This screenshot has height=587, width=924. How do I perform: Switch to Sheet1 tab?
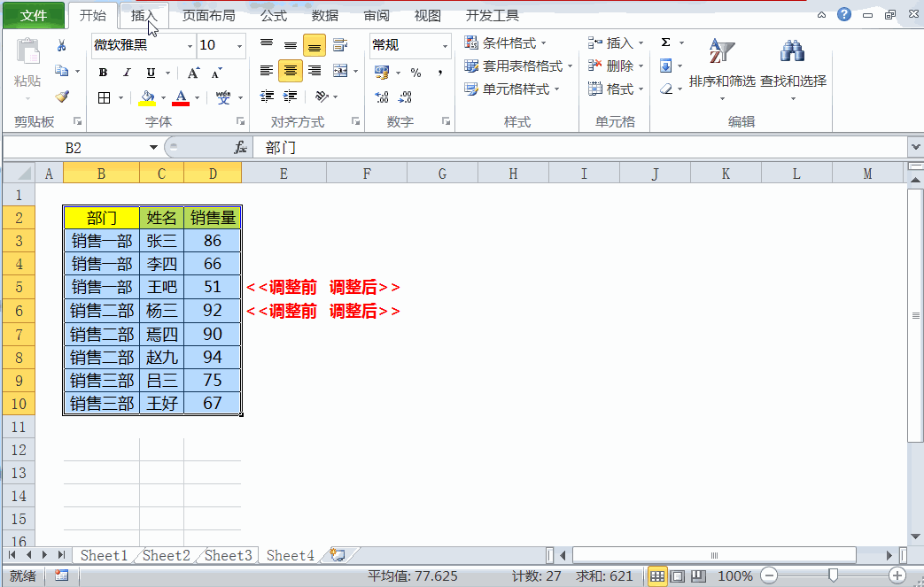[x=104, y=555]
